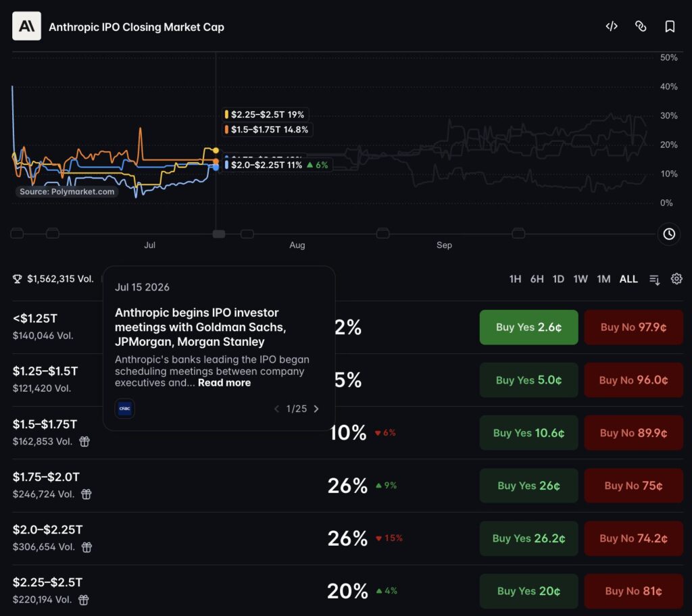Click the sort order icon
Screen dimensions: 692x616
pyautogui.click(x=654, y=280)
